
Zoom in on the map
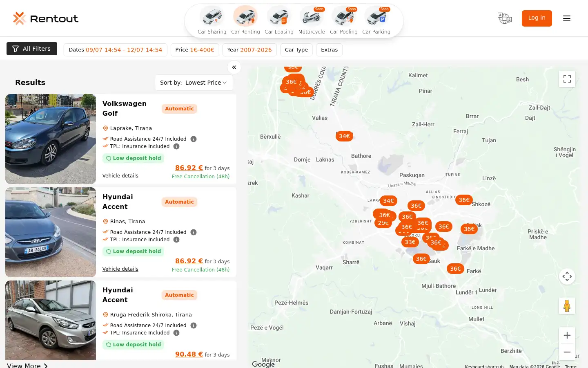(567, 335)
